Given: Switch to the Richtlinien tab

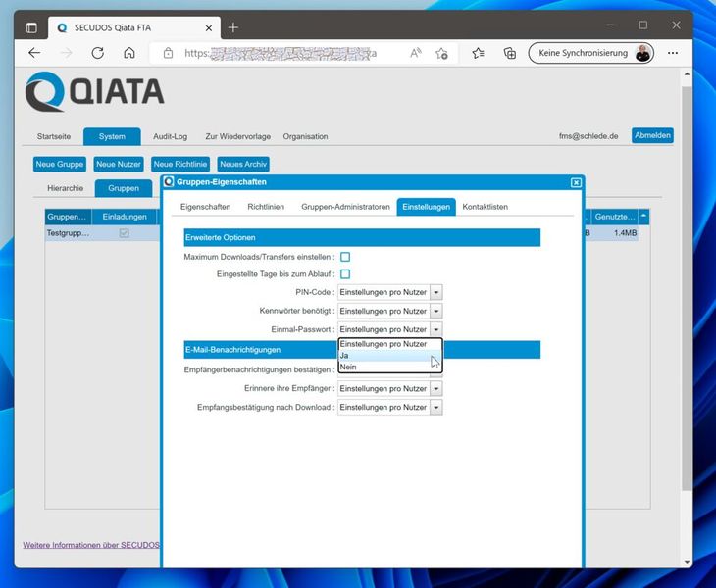Looking at the screenshot, I should [266, 207].
